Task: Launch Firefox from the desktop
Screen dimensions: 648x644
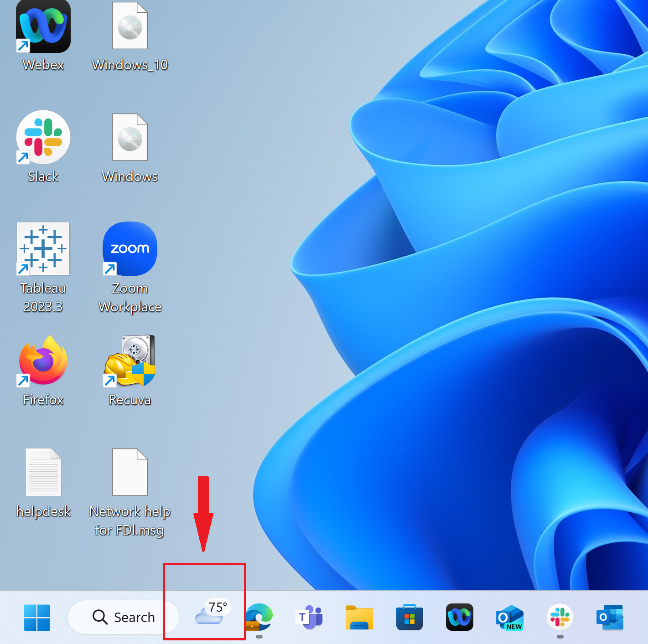Action: click(43, 361)
